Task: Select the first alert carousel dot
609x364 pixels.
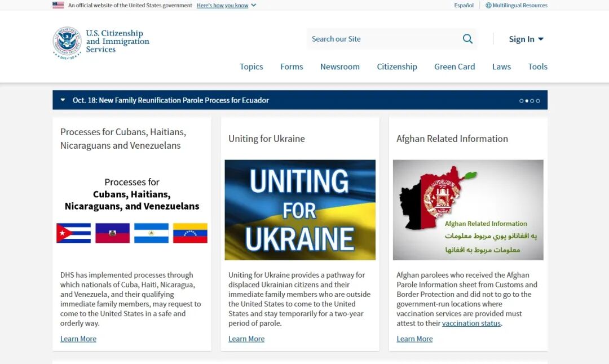Action: pos(521,101)
